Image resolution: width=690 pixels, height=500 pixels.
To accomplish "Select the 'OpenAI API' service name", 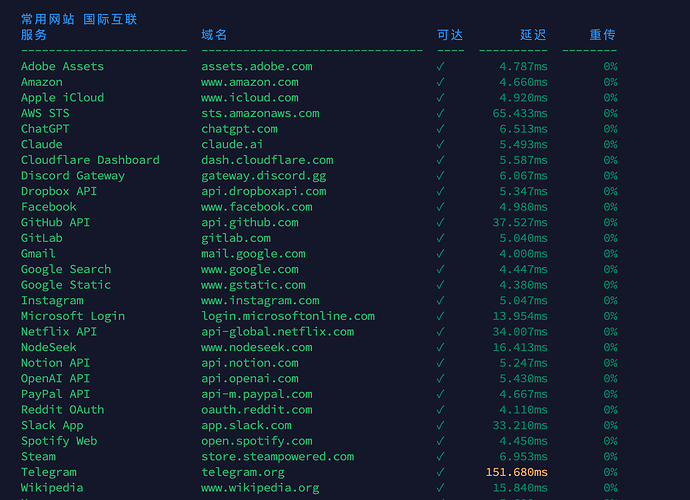I will click(55, 379).
